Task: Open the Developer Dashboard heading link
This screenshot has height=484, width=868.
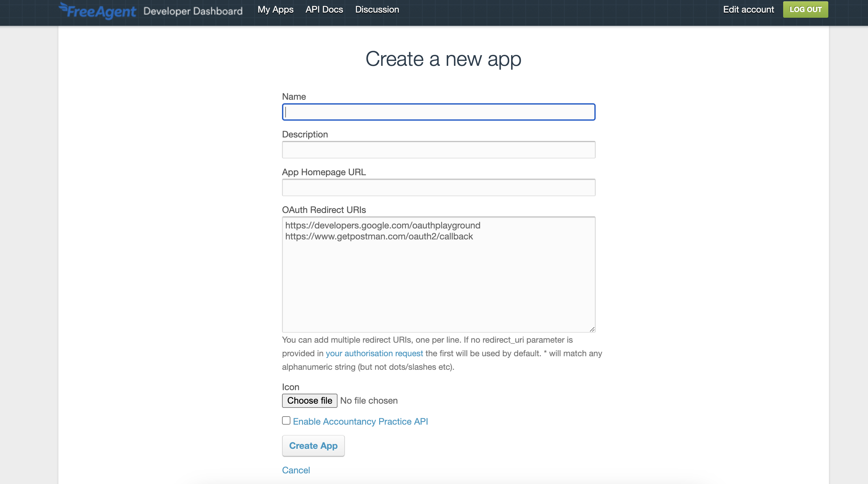Action: 193,11
